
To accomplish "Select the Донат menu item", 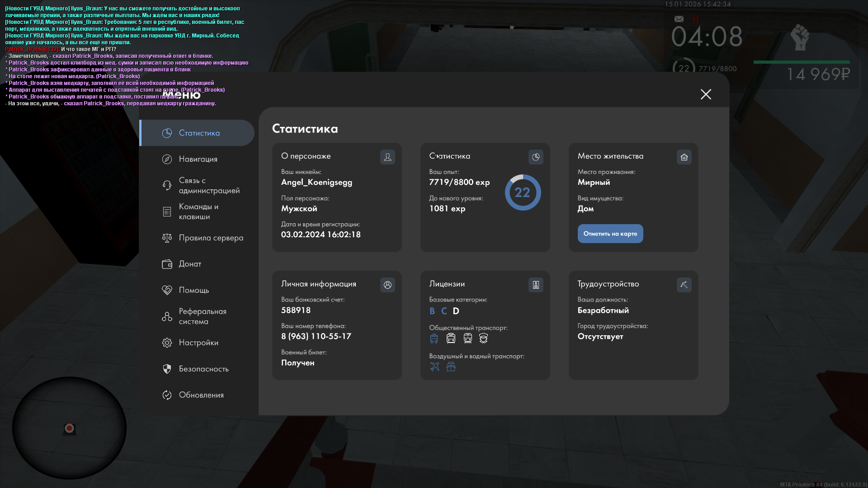I will 190,264.
